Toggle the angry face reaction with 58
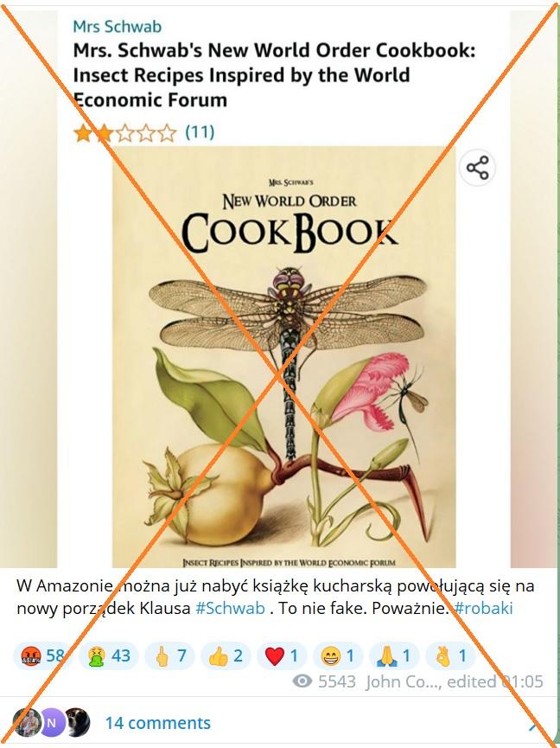Viewport: 560px width, 748px height. coord(43,656)
